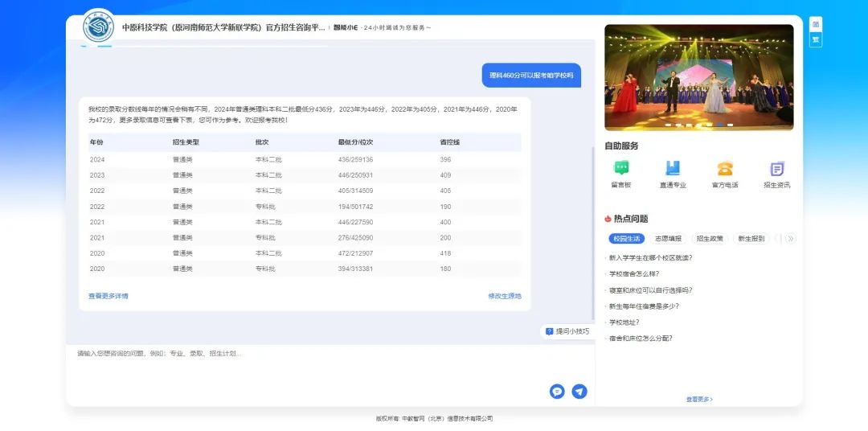Click the 省控线 value 409
The height and width of the screenshot is (431, 868).
[x=445, y=175]
